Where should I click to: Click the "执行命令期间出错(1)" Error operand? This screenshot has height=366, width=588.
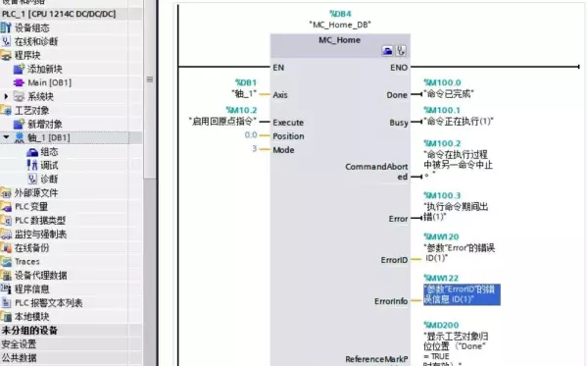coord(456,212)
